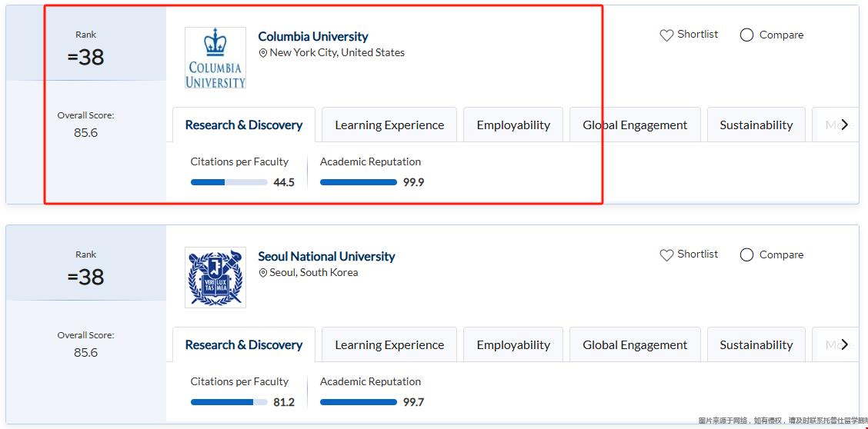The image size is (868, 429).
Task: Click Columbia's Citations per Faculty progress bar
Action: [229, 182]
